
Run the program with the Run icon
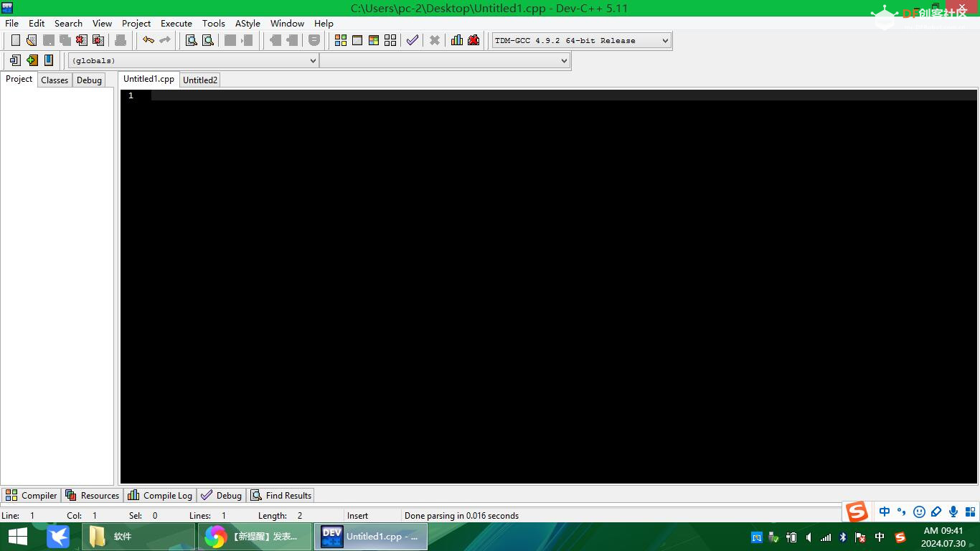(357, 40)
